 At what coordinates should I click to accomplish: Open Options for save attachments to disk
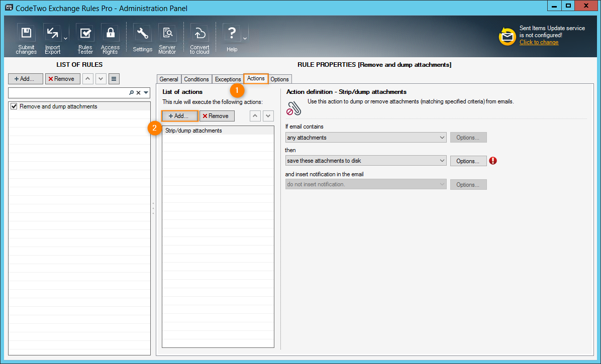(468, 161)
